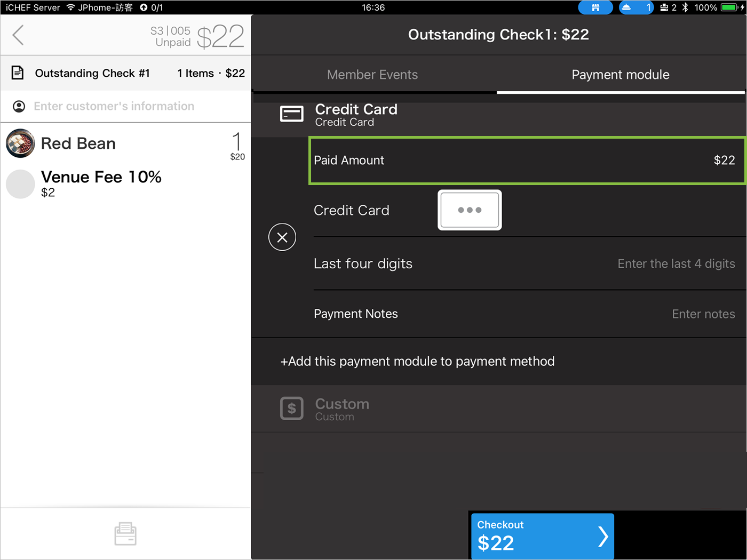Tap the back arrow icon
The width and height of the screenshot is (747, 560).
(x=19, y=35)
